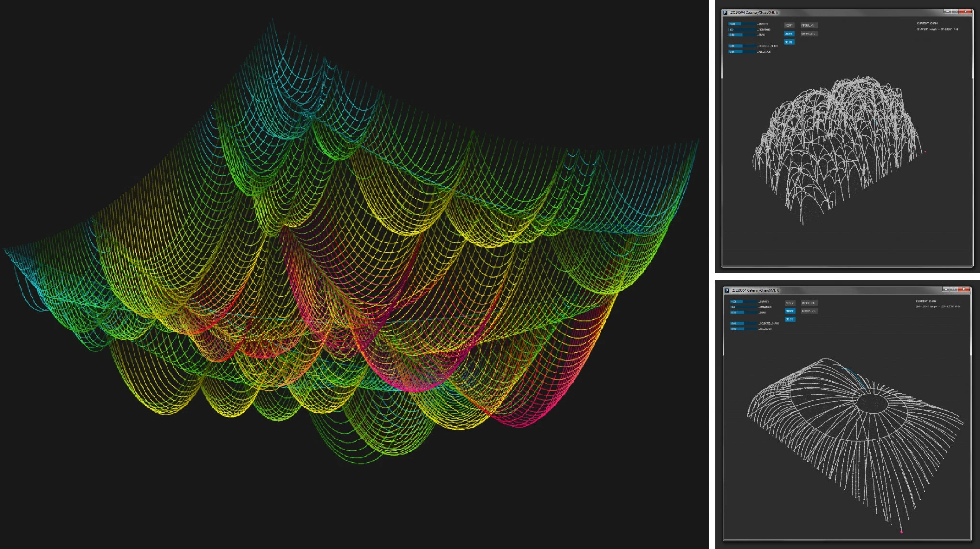The width and height of the screenshot is (980, 549).
Task: Click EXPORT_XML button in bottom window
Action: 809,311
